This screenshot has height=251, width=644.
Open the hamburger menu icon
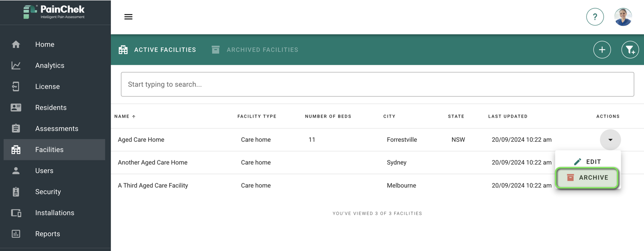click(x=128, y=17)
